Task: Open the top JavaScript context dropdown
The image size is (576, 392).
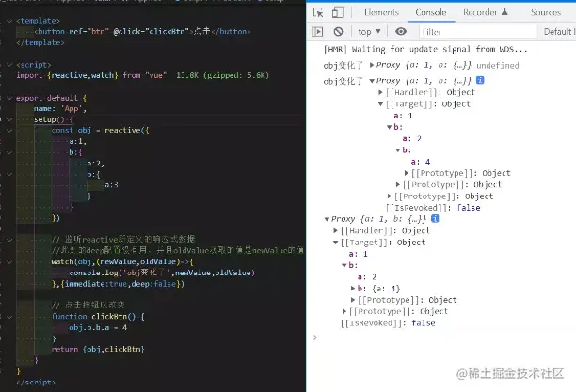Action: point(369,32)
